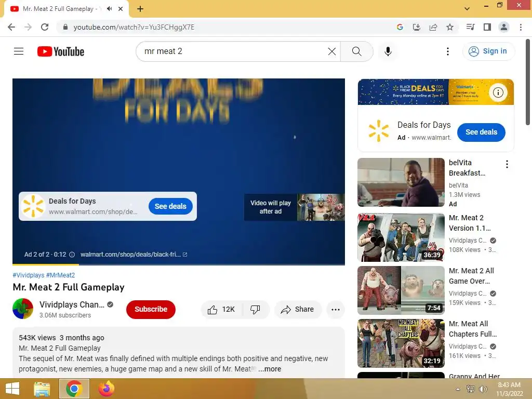Click the padlock site info icon
The width and height of the screenshot is (532, 399).
click(65, 27)
